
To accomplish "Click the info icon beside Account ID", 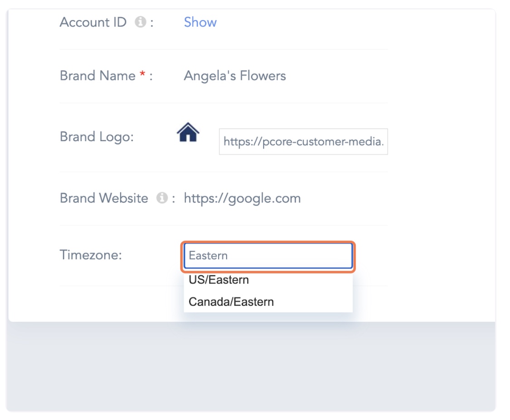I will pyautogui.click(x=141, y=22).
